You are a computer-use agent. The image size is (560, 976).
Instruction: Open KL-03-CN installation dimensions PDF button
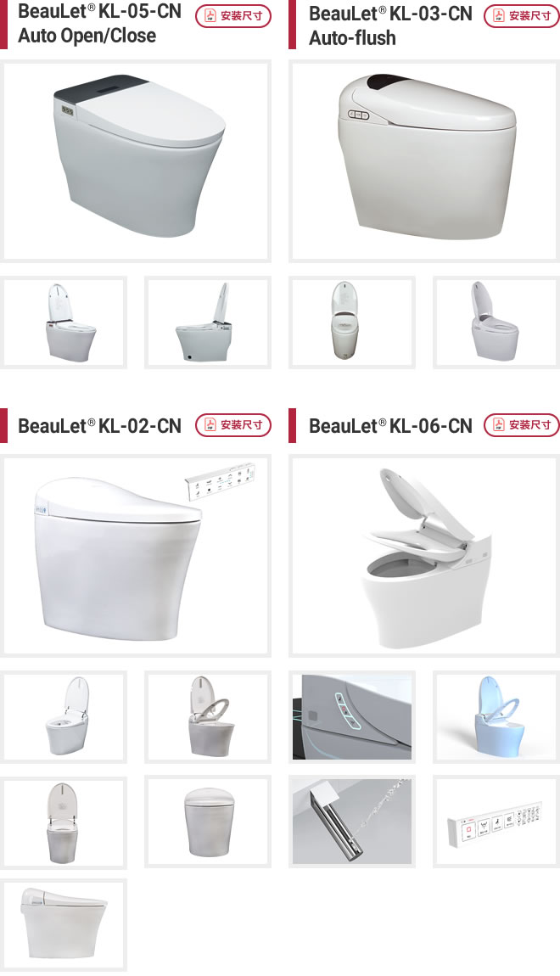[x=522, y=16]
